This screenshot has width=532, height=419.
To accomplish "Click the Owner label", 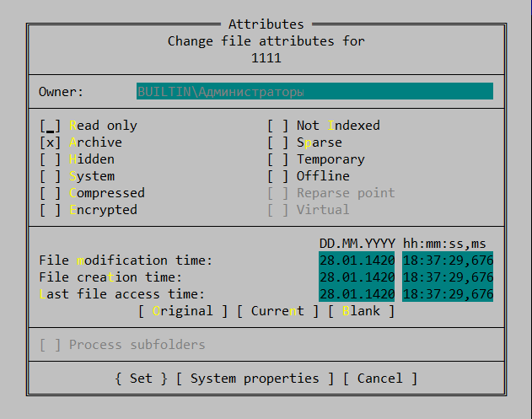I will coord(61,92).
